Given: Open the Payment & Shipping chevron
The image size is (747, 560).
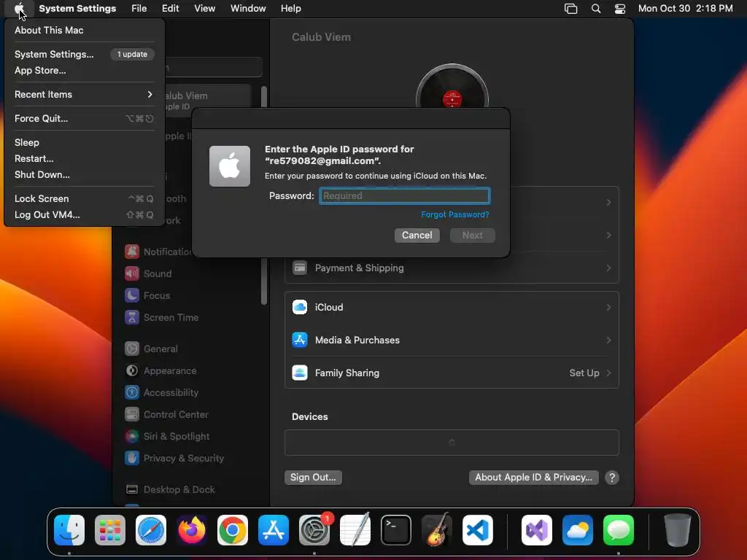Looking at the screenshot, I should [608, 268].
